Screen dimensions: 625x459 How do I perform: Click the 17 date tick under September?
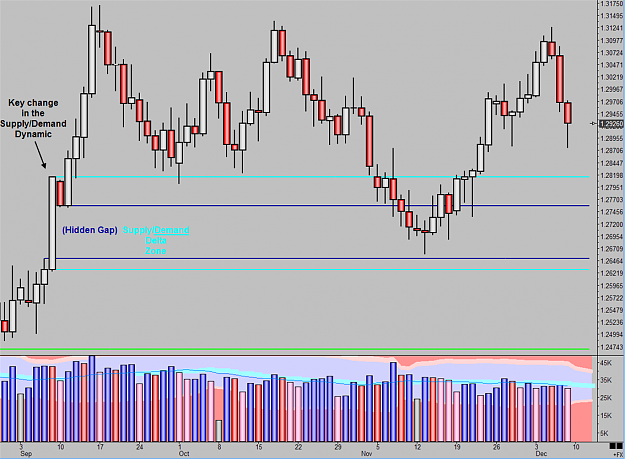tap(100, 447)
